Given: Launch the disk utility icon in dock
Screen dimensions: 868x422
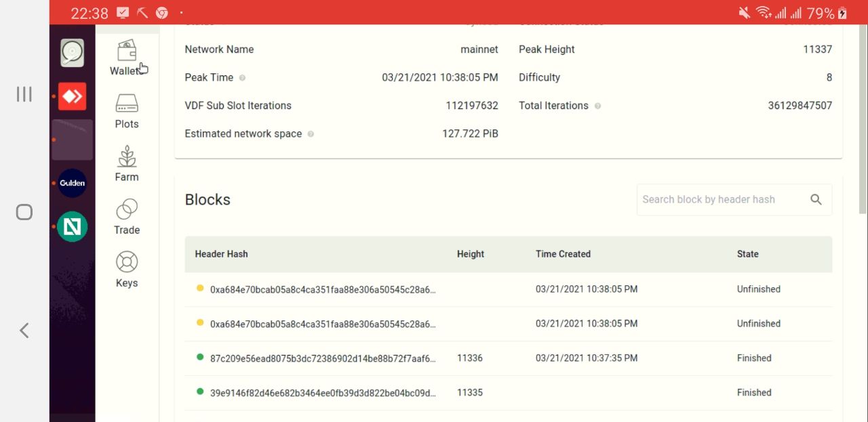Looking at the screenshot, I should click(72, 53).
